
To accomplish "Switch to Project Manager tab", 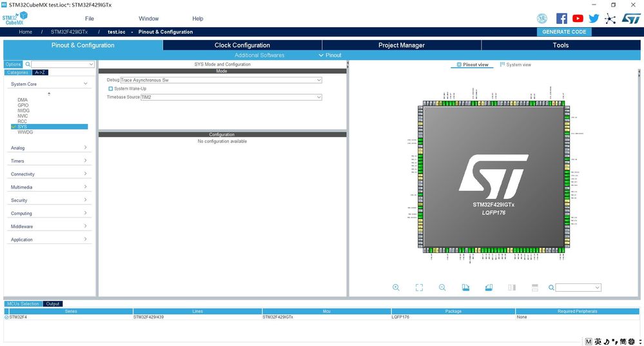I will point(401,45).
